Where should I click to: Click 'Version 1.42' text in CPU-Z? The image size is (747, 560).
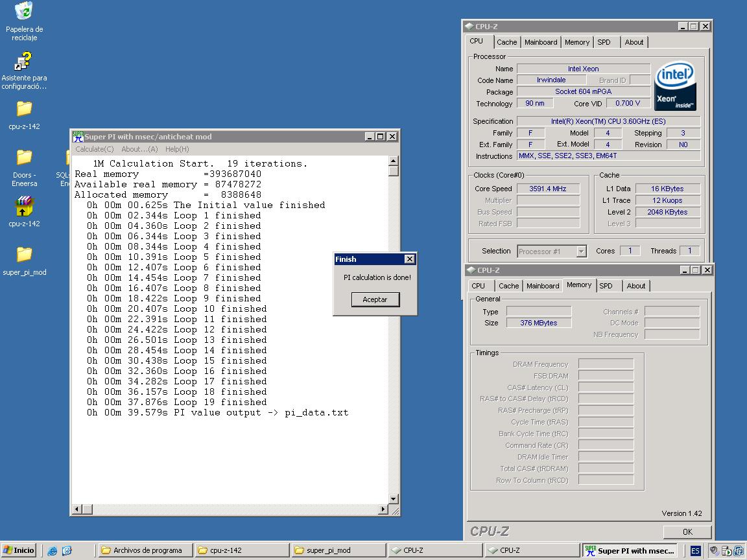(x=682, y=513)
